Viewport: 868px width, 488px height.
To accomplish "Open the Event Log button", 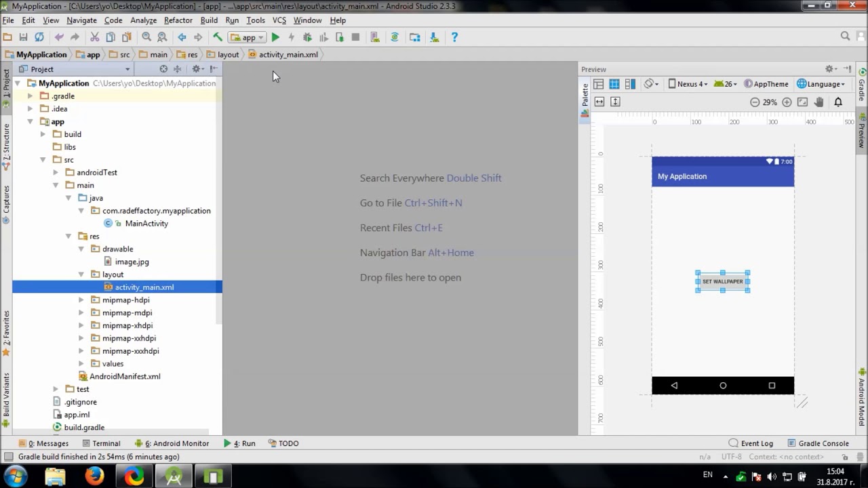I will click(x=751, y=443).
